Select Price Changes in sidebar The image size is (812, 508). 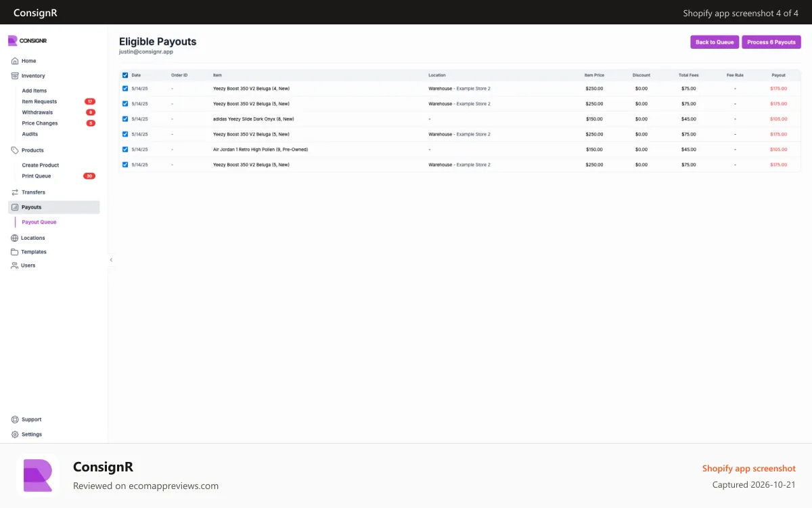(40, 123)
